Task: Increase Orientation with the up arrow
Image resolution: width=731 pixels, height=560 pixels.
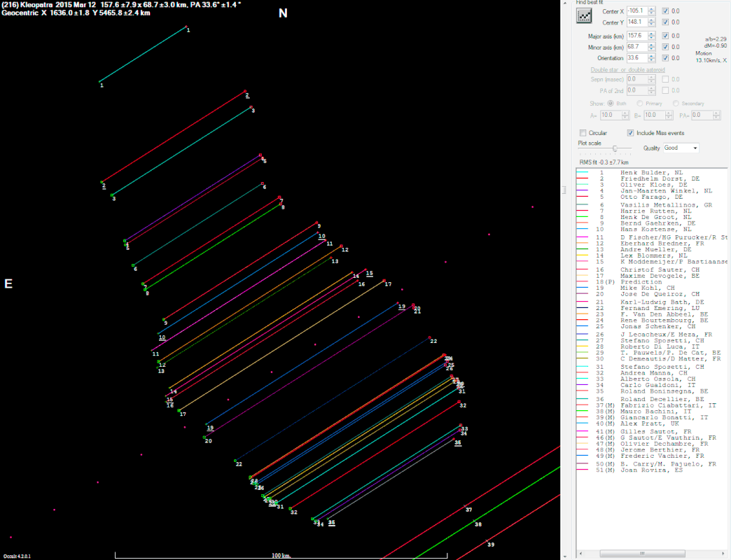Action: tap(652, 56)
